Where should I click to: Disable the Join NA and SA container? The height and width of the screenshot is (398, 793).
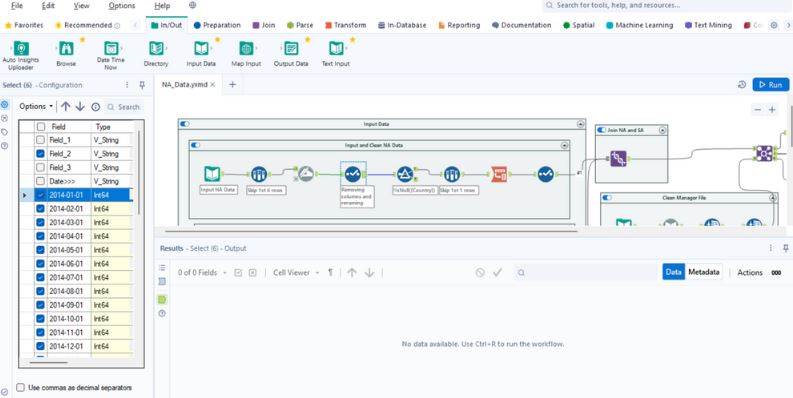coord(601,130)
